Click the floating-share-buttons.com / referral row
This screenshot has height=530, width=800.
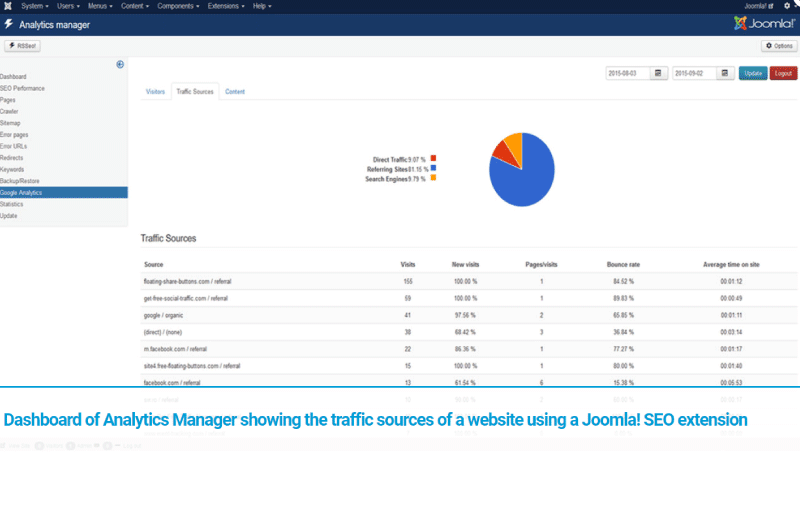[469, 282]
